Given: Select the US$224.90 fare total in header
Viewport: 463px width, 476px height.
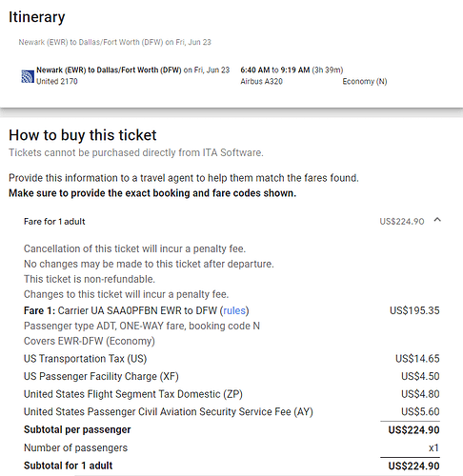Looking at the screenshot, I should [402, 222].
